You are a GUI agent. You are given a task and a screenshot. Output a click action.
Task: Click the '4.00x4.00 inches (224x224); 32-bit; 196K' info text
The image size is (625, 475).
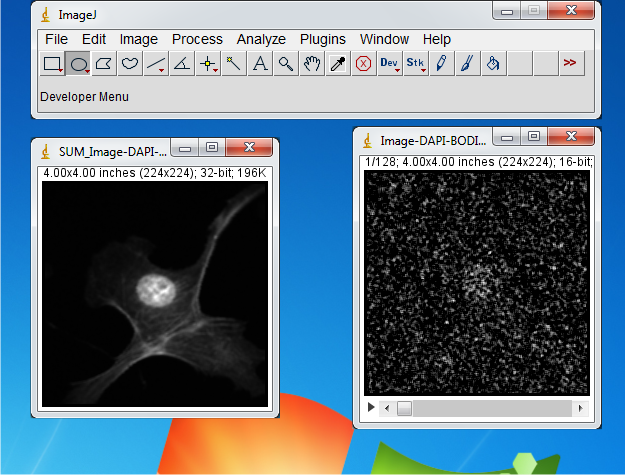pos(155,173)
